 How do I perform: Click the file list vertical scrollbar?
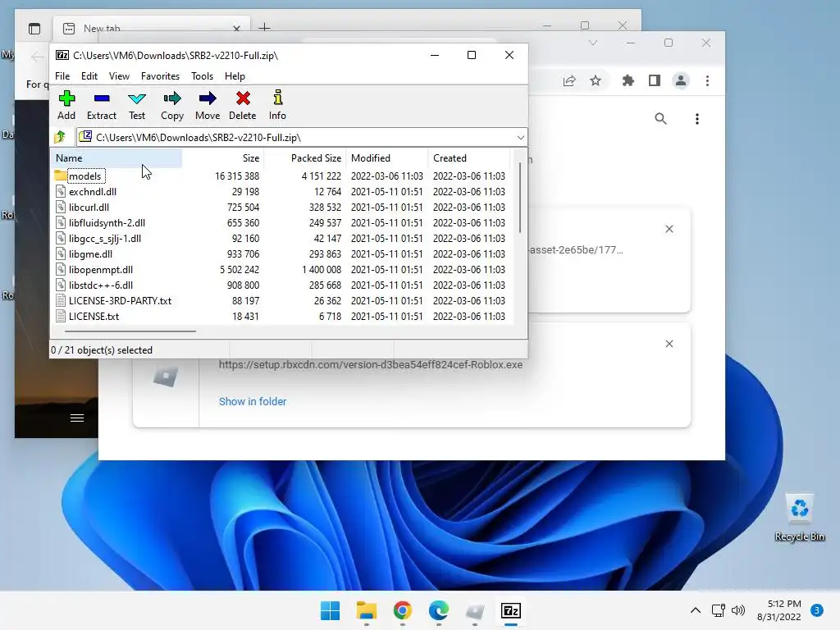coord(519,199)
